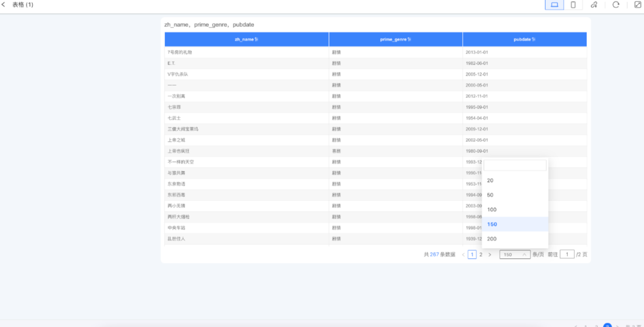This screenshot has height=327, width=644.
Task: Switch to desktop preview mode icon
Action: [554, 5]
